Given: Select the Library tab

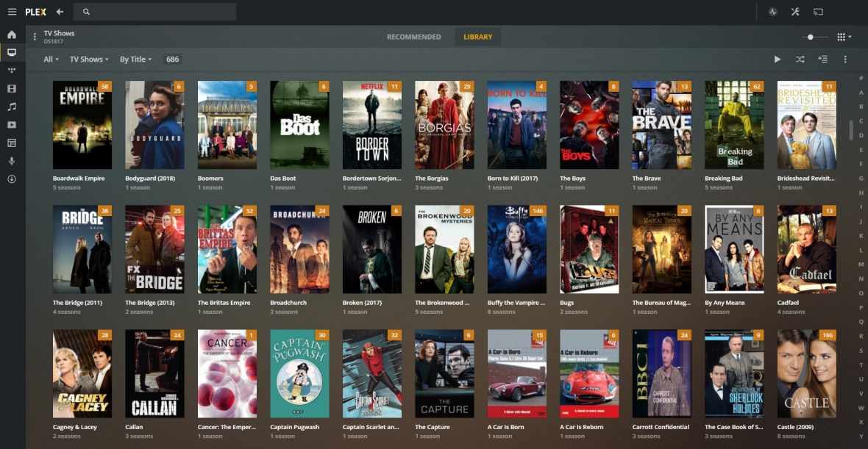Looking at the screenshot, I should (477, 36).
